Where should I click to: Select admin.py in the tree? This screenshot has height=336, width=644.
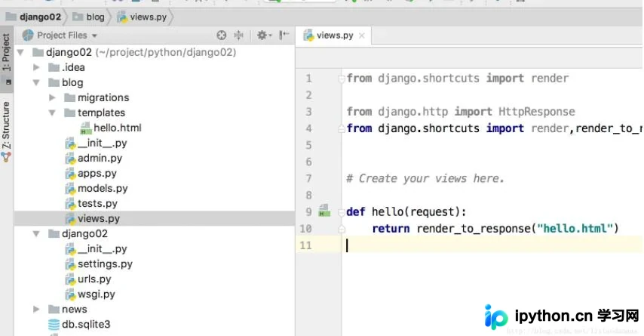[100, 158]
